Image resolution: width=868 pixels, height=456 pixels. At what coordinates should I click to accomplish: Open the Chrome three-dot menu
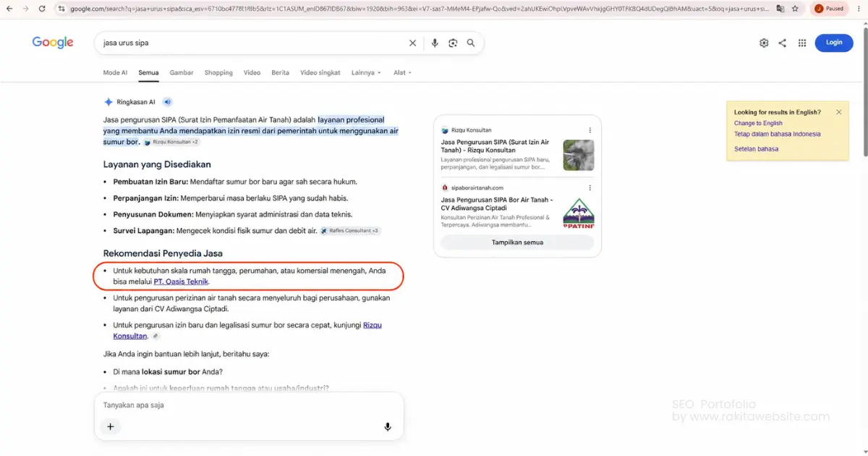click(858, 9)
